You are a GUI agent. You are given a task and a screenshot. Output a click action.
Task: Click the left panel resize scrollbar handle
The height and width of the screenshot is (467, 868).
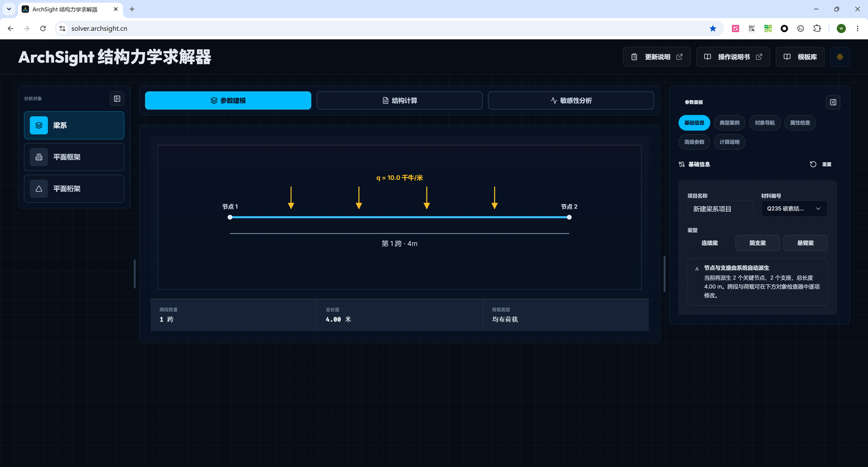pos(135,274)
